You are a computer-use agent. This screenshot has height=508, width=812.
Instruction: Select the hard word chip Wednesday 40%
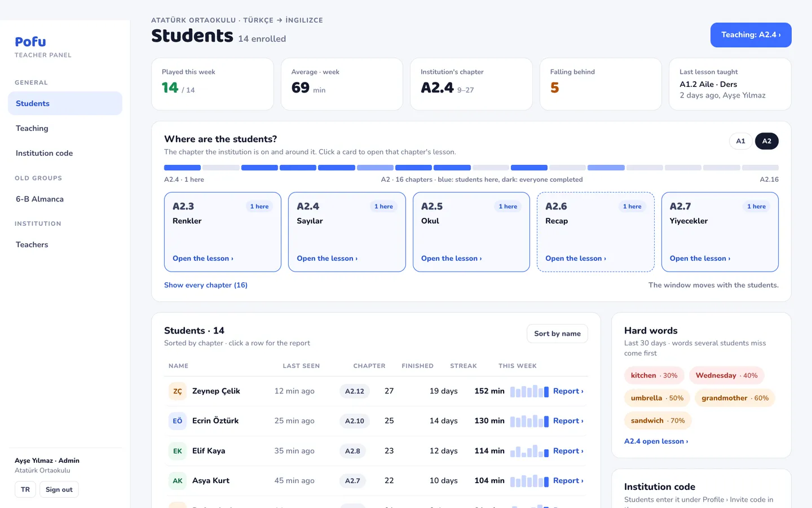(x=727, y=375)
